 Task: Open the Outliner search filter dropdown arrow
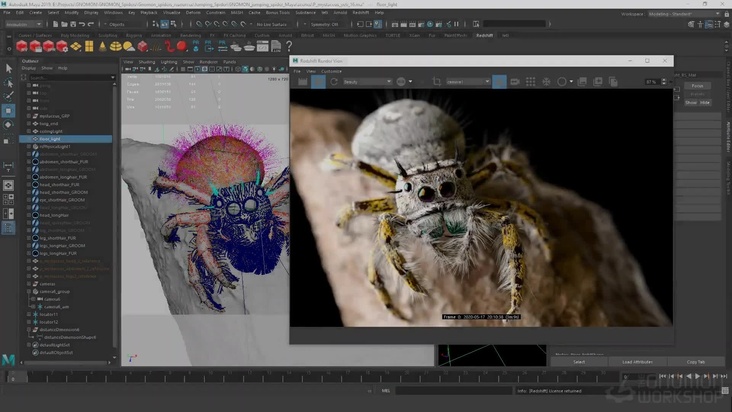click(x=113, y=77)
